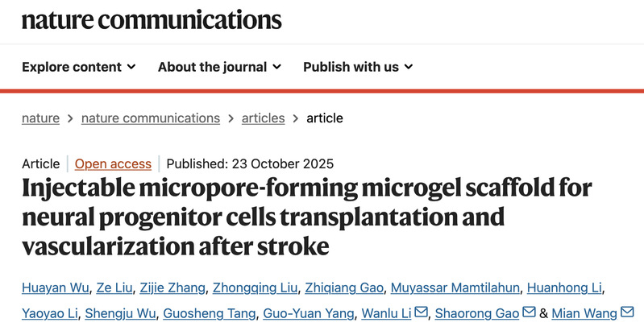Select author Huanhong Li
The width and height of the screenshot is (644, 335).
tap(571, 287)
